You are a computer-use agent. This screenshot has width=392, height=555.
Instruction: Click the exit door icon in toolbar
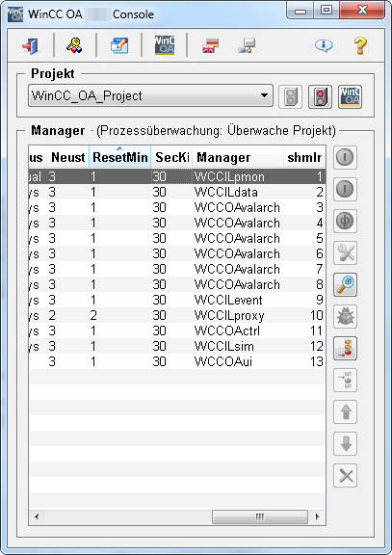pyautogui.click(x=31, y=45)
